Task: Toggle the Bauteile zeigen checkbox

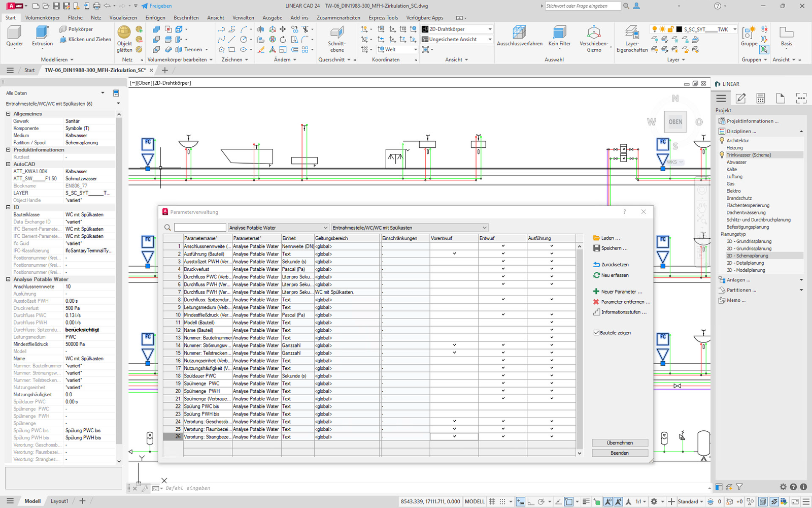Action: [x=596, y=333]
